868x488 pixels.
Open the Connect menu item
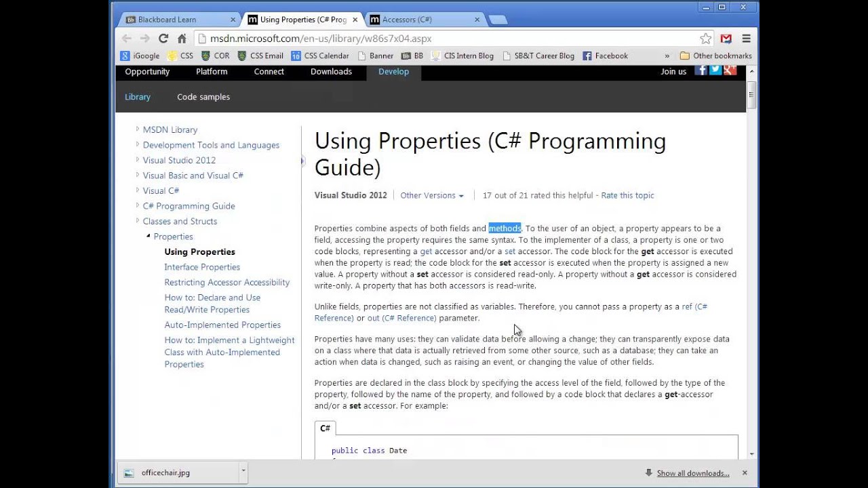pos(269,72)
